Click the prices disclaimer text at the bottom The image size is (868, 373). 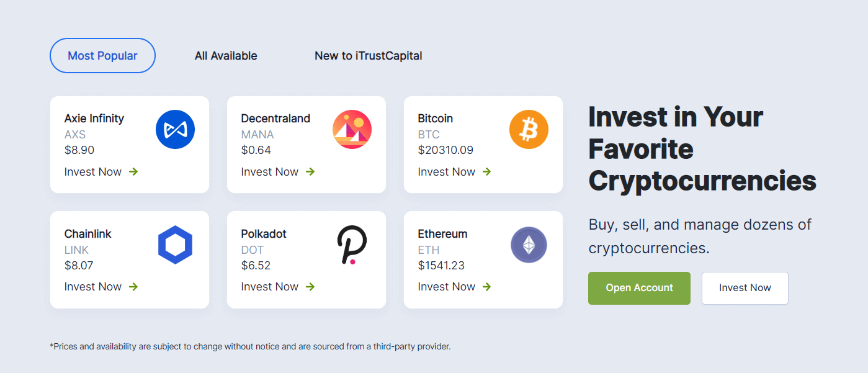tap(250, 346)
